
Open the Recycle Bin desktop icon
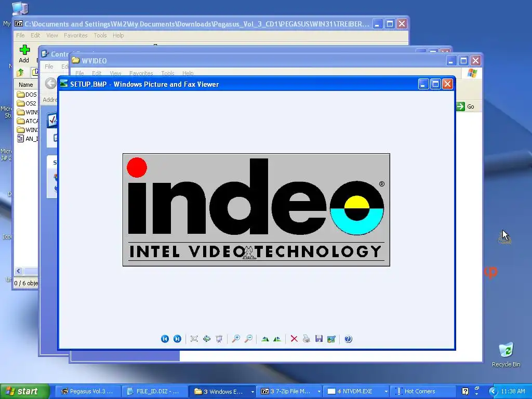(x=506, y=354)
